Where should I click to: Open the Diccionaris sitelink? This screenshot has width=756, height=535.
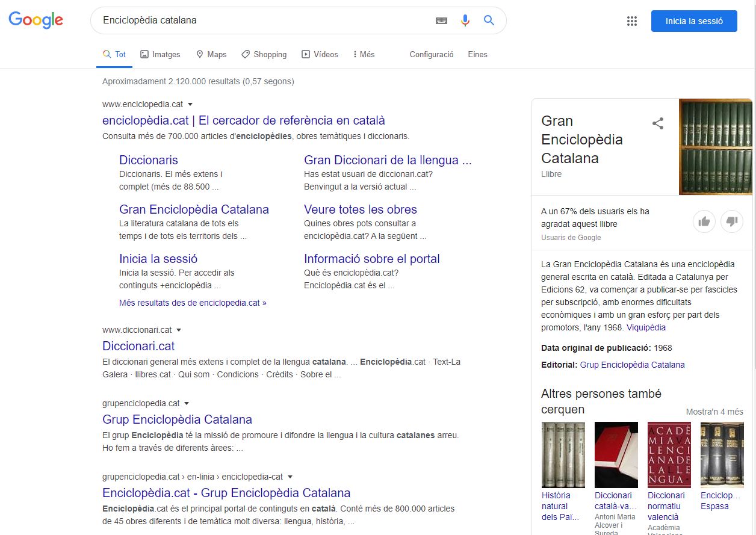tap(149, 160)
